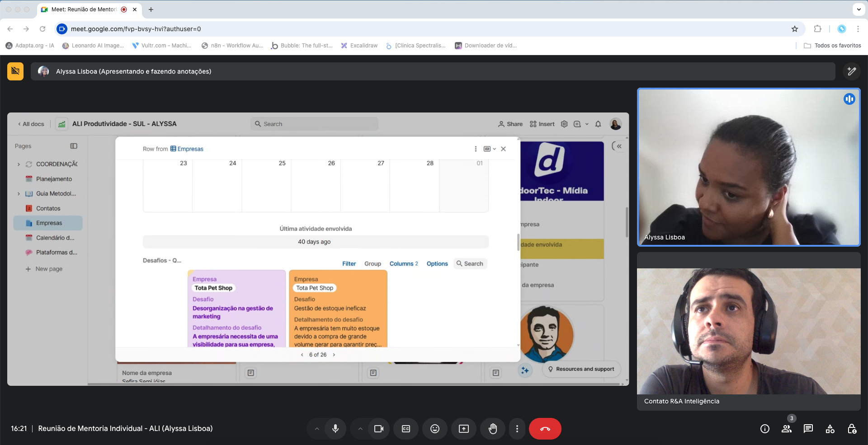Open the Filter option for Desafios

click(349, 264)
